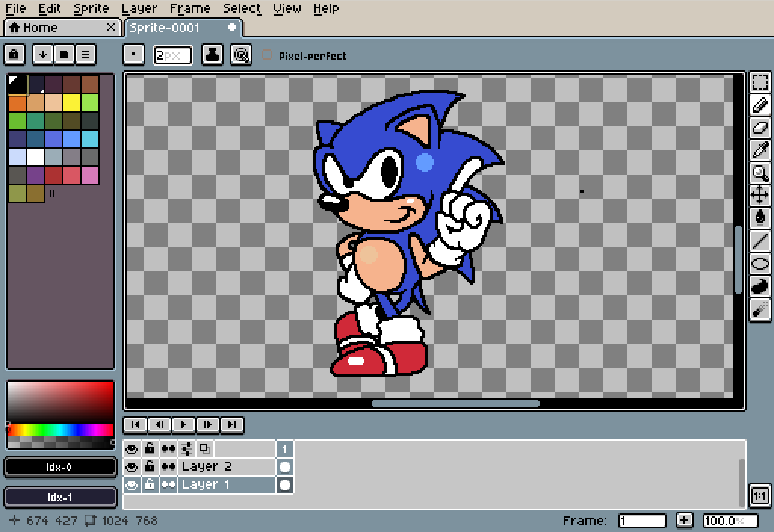The width and height of the screenshot is (774, 532).
Task: Toggle all layers visibility in timeline header
Action: point(132,449)
